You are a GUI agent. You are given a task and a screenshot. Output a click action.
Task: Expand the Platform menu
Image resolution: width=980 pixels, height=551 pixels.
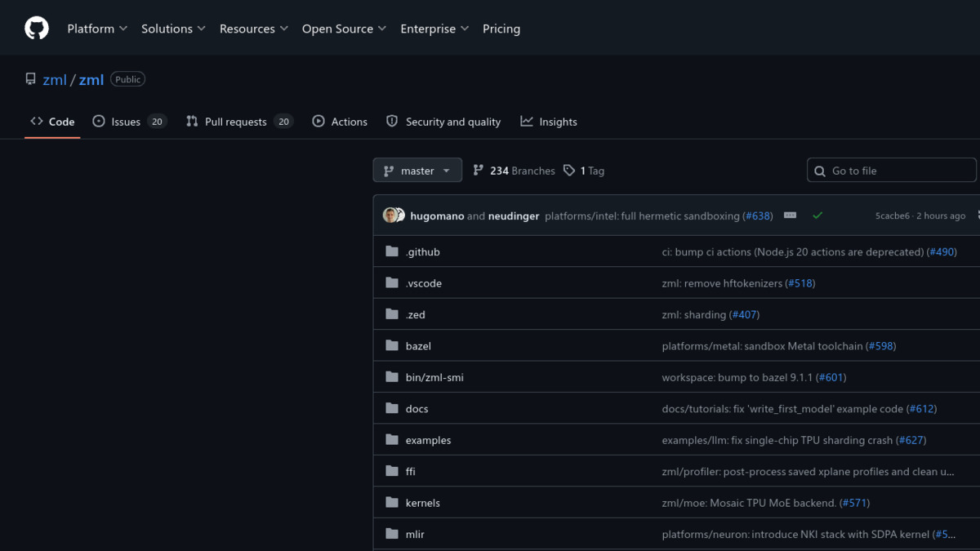[97, 29]
